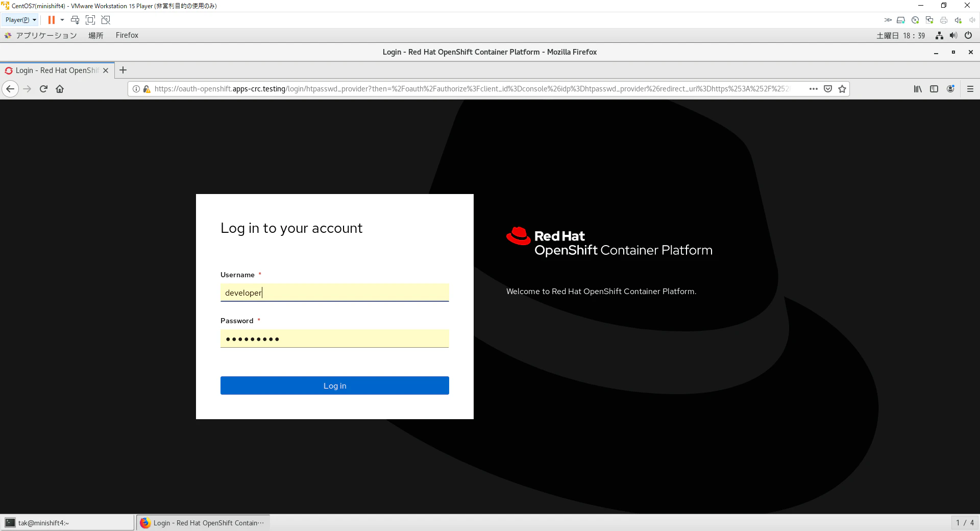Reload the current page
The height and width of the screenshot is (531, 980).
[x=44, y=89]
